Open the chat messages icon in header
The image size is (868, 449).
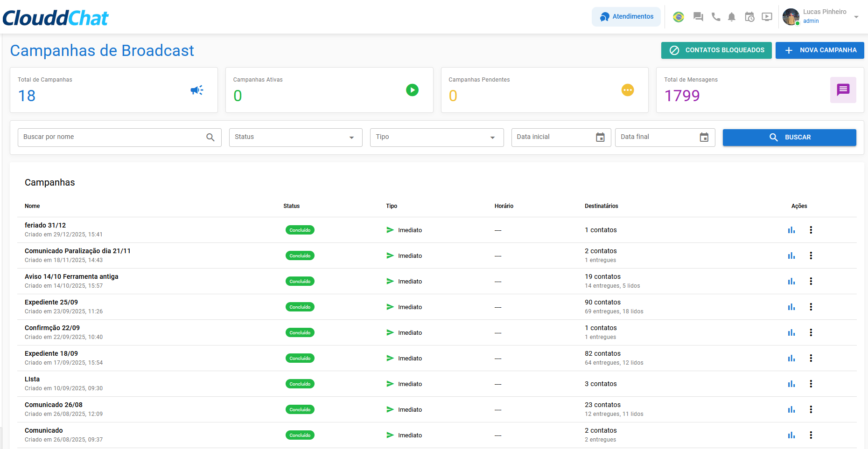click(698, 17)
